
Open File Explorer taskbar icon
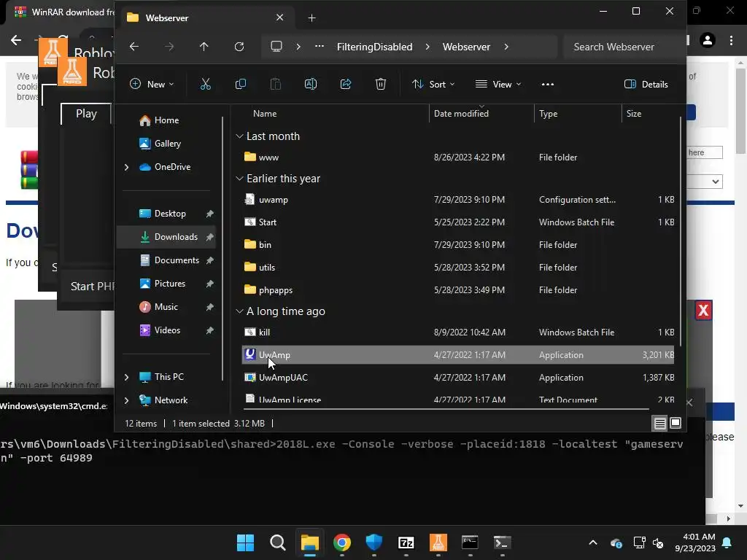[x=309, y=542]
